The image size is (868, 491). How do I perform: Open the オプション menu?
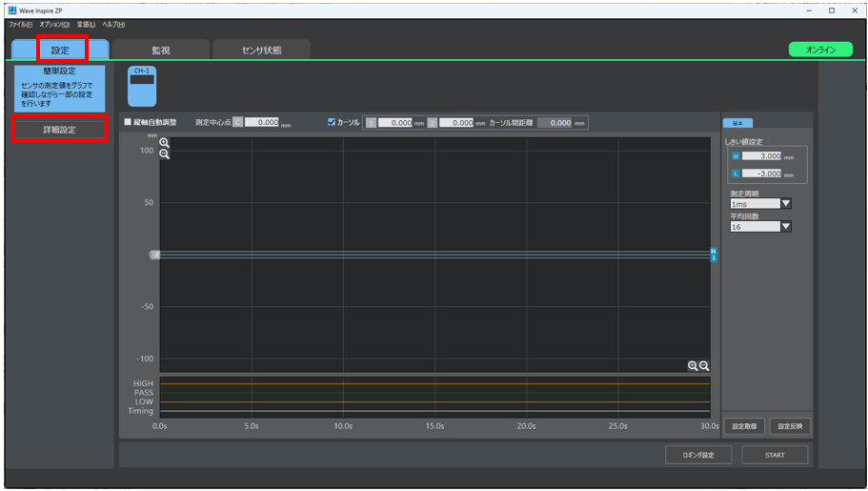[x=54, y=25]
